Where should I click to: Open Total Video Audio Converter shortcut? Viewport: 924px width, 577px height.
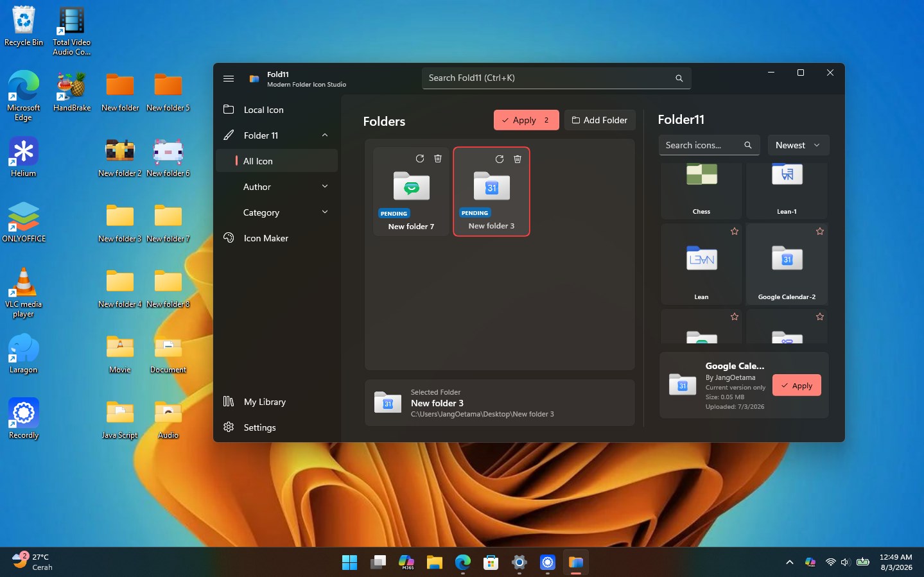click(x=71, y=31)
